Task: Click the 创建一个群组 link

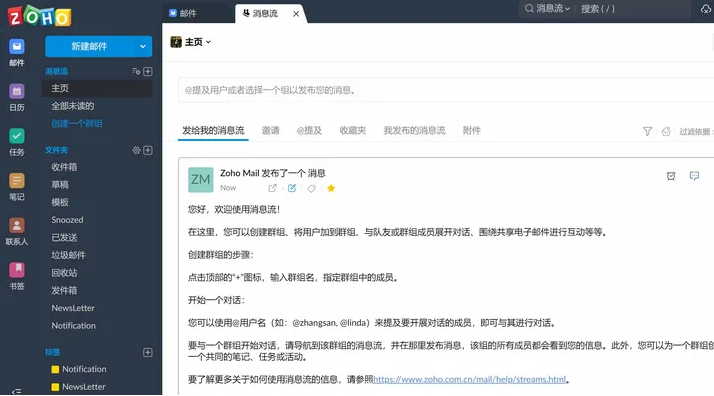Action: point(76,124)
